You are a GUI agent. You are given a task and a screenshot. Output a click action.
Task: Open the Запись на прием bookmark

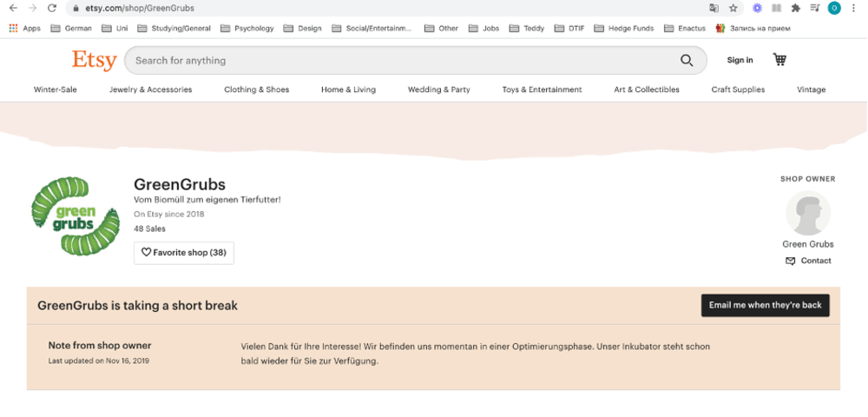(753, 29)
